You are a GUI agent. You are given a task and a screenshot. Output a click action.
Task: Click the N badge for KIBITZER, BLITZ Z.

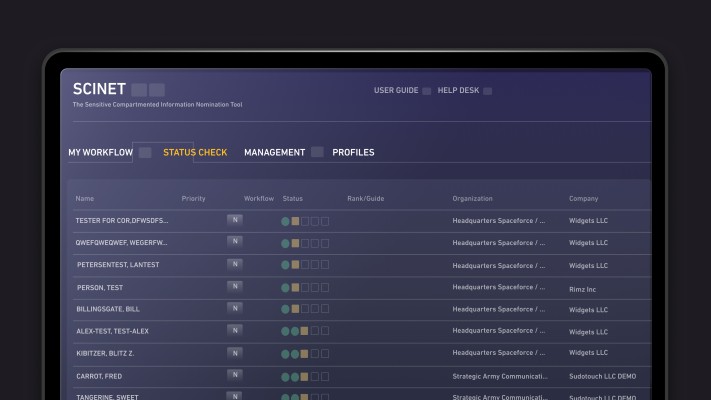(x=235, y=353)
